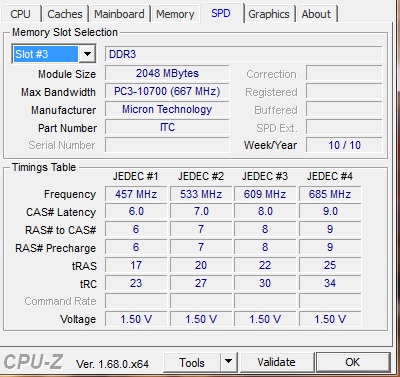This screenshot has height=377, width=400.
Task: Click the 7.0 CAS# Latency cell
Action: coord(201,211)
